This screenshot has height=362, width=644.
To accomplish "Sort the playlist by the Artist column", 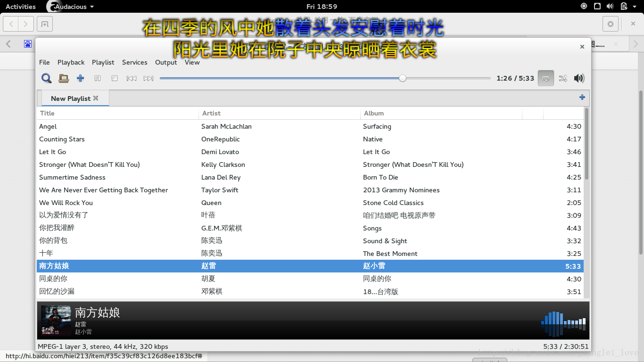I will [x=280, y=113].
